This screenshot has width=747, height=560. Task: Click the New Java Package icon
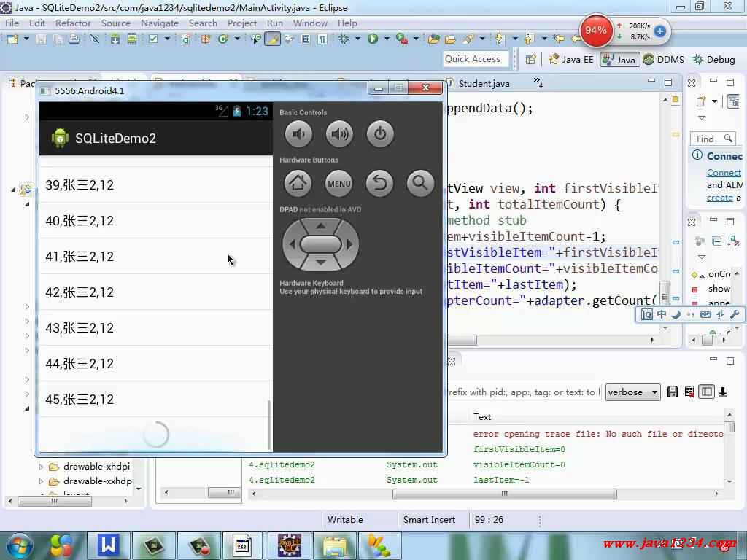205,39
